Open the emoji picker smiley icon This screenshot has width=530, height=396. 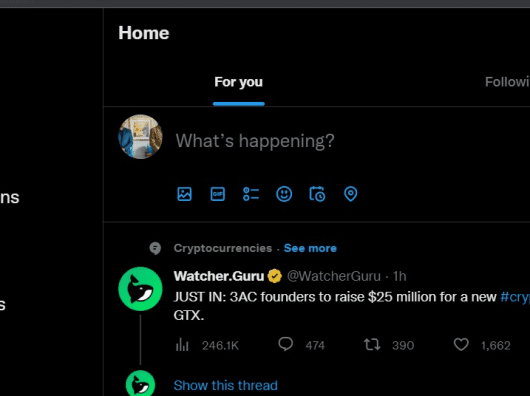tap(284, 194)
